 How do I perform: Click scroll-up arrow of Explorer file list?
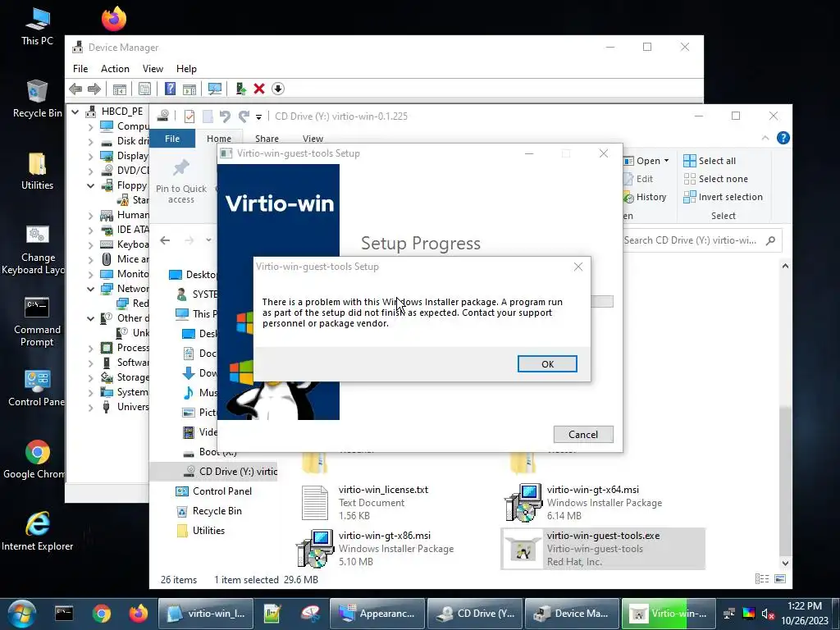point(785,266)
